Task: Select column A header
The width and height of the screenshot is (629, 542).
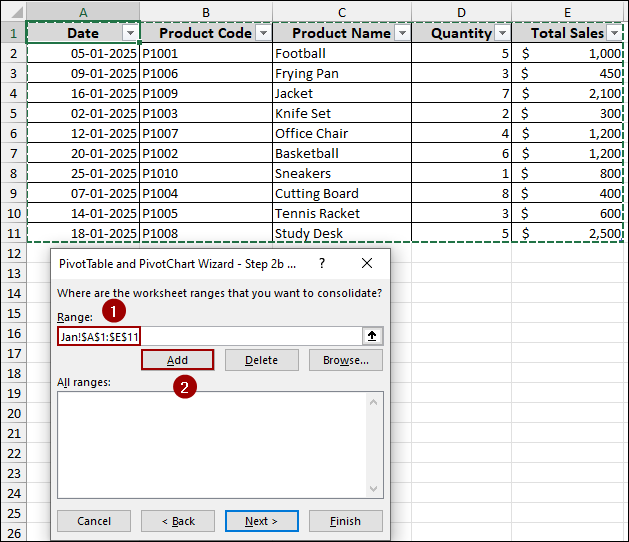Action: click(x=83, y=12)
